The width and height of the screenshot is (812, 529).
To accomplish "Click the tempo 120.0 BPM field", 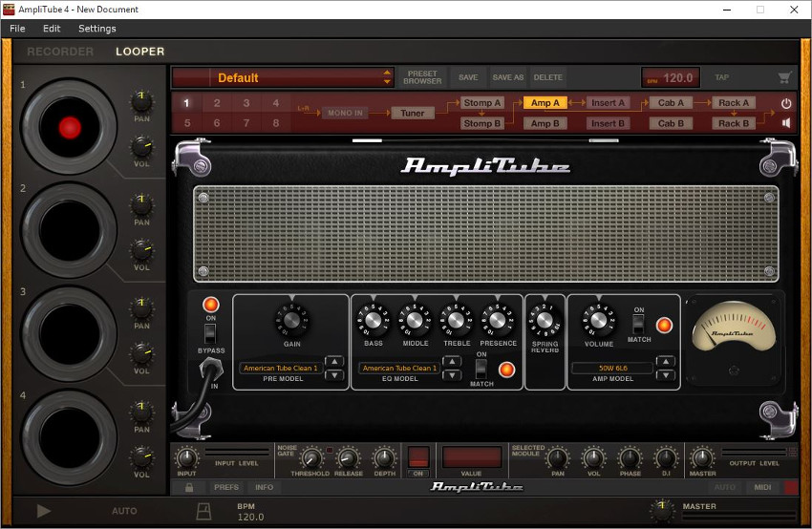I will coord(671,77).
